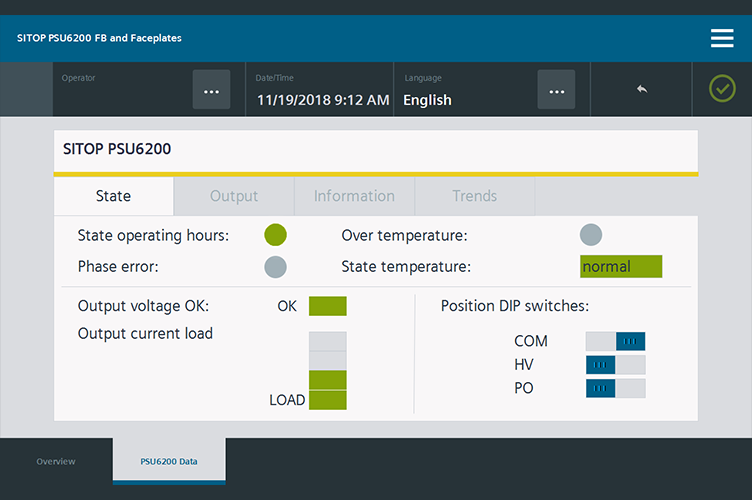
Task: Click the SITOP PSU6200 FB and Faceplates header
Action: tap(99, 38)
